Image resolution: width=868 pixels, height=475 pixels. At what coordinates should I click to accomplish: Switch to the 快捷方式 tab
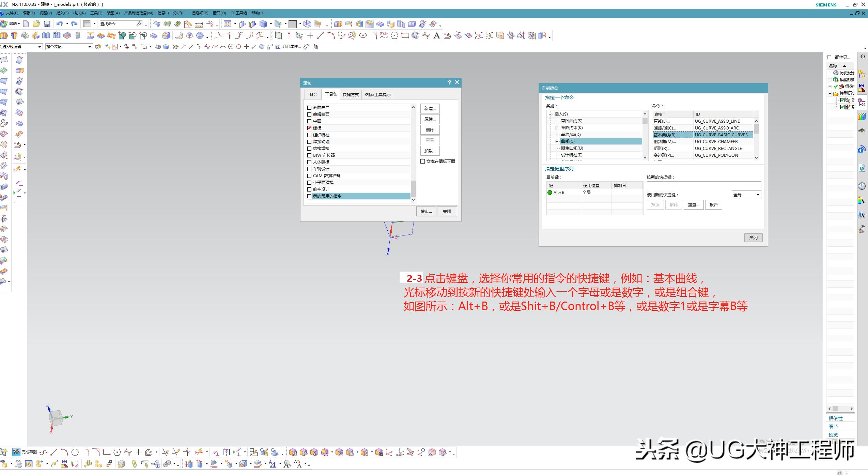[x=351, y=94]
